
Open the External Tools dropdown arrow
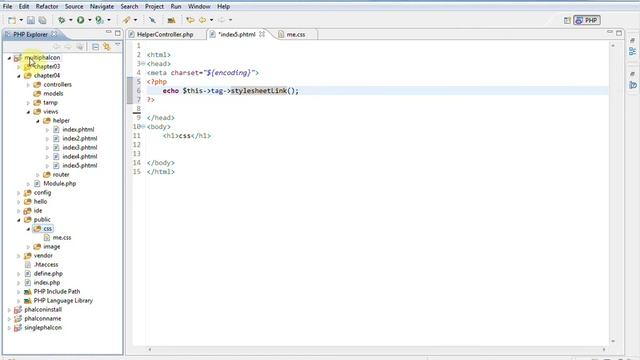click(109, 20)
